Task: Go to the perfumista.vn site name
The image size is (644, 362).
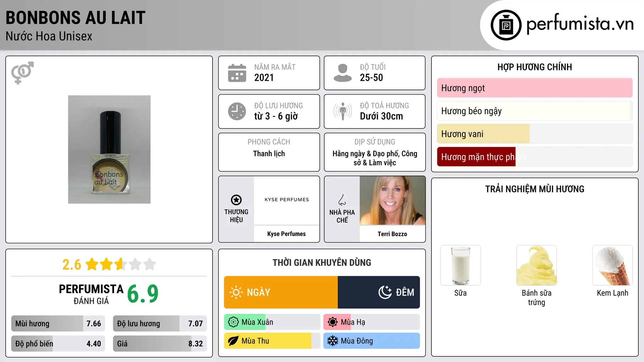Action: pos(580,24)
